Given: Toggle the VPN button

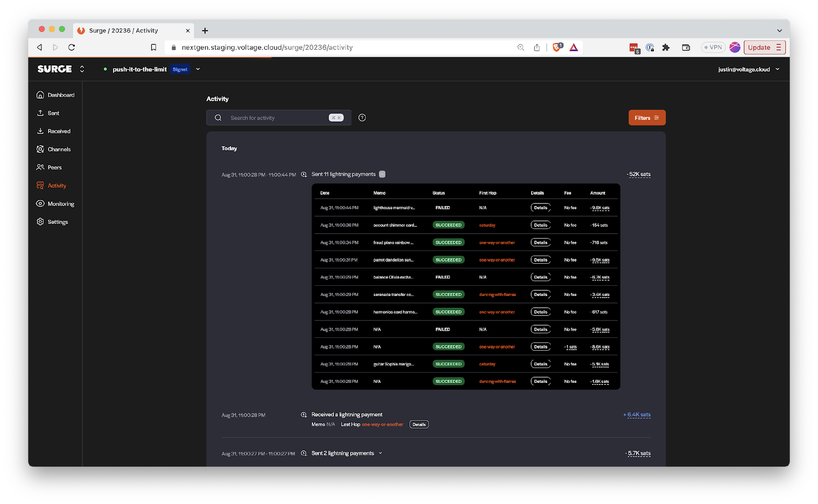Looking at the screenshot, I should (x=713, y=48).
